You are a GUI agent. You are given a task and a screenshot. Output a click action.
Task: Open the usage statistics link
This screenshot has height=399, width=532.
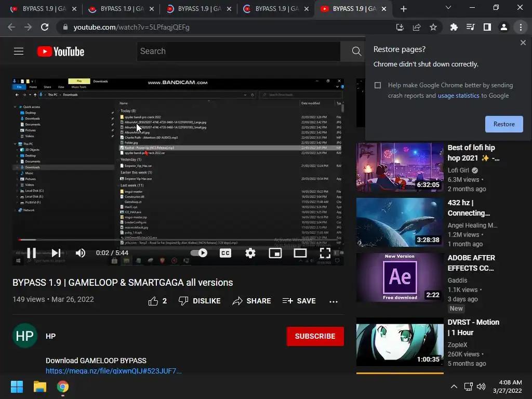coord(458,96)
